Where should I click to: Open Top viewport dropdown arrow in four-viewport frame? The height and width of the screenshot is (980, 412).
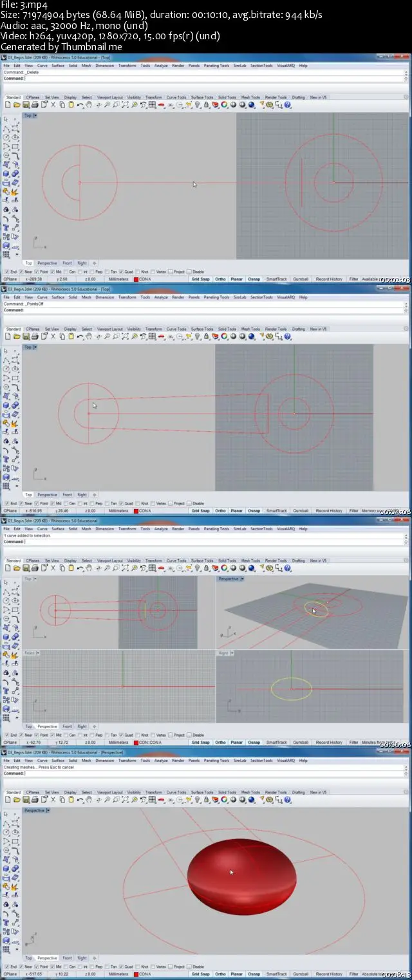click(x=35, y=579)
